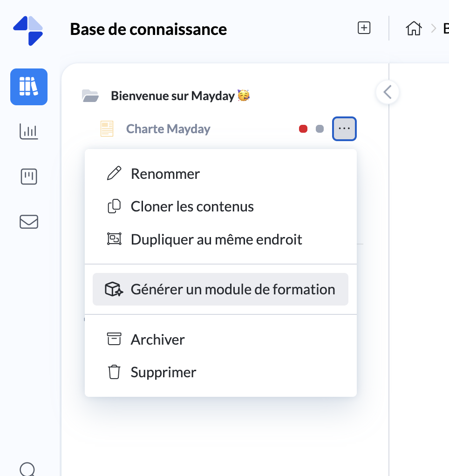Click Supprimer to delete the article
Screen dimensions: 449x476
point(163,373)
